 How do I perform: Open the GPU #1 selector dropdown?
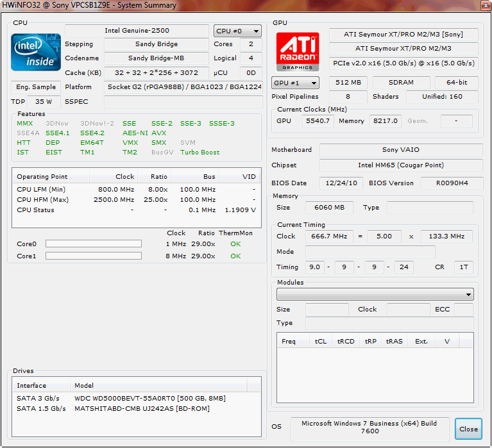[295, 83]
